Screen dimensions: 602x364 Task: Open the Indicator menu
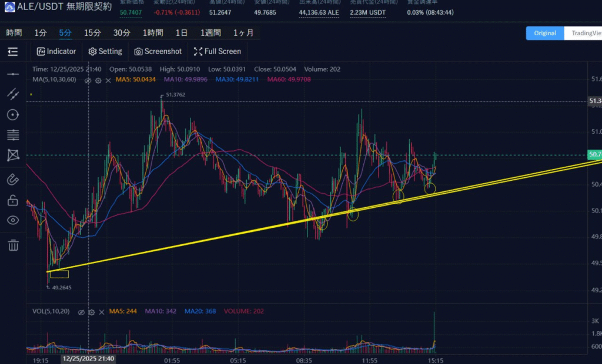point(56,52)
